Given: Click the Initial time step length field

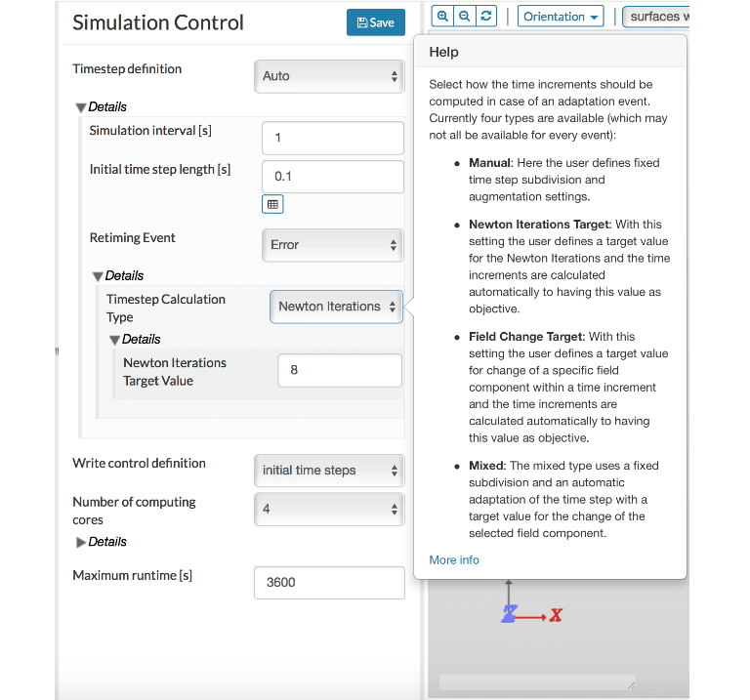Looking at the screenshot, I should coord(332,177).
